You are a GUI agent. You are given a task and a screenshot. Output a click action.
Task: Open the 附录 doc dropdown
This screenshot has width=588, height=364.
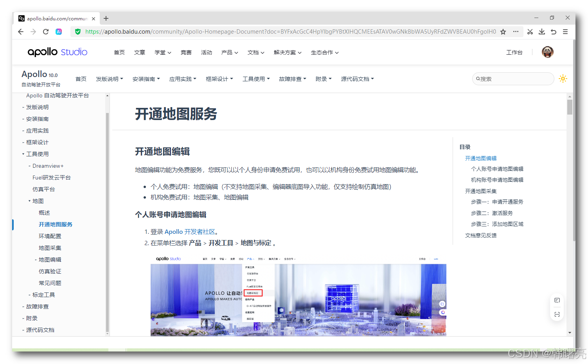[x=324, y=79]
